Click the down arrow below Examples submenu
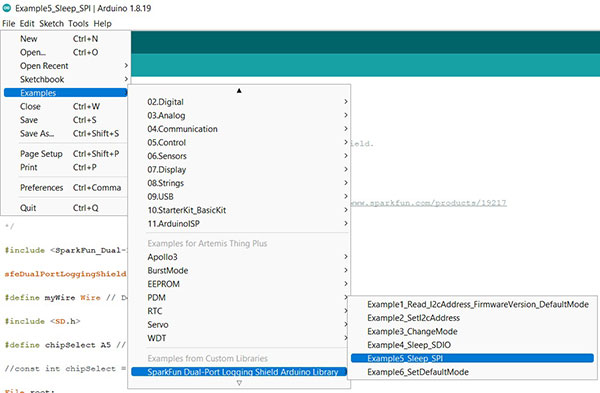This screenshot has height=393, width=600. pyautogui.click(x=239, y=383)
